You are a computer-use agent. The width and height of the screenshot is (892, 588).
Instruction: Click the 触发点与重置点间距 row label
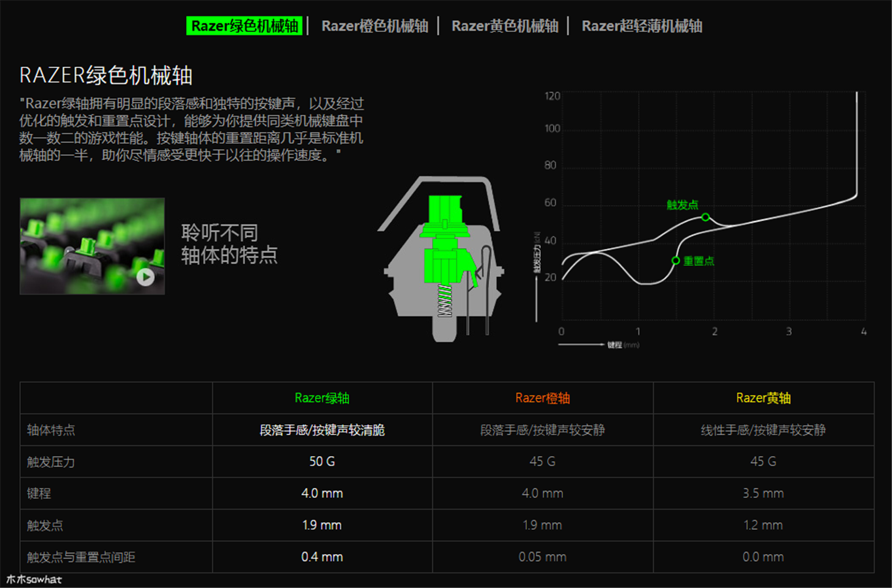[x=81, y=557]
